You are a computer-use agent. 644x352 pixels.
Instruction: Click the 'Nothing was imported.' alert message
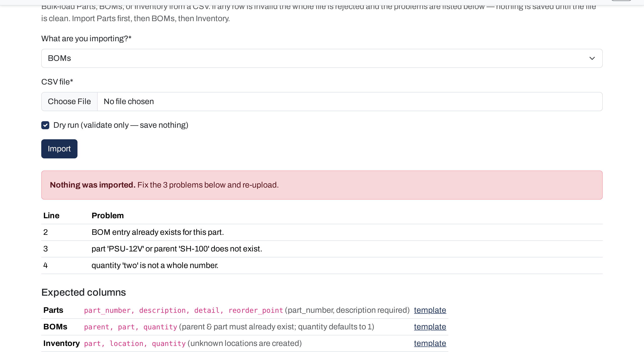click(322, 185)
